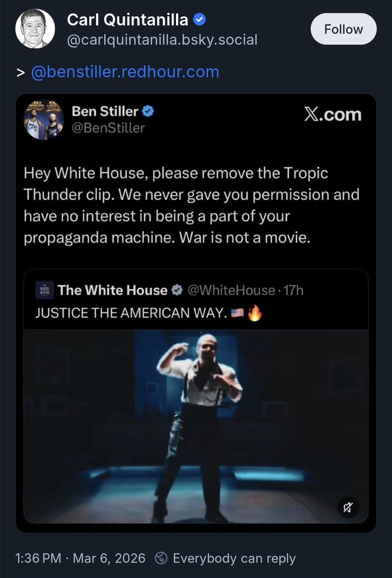Open the Tropic Thunder video clip thumbnail
Screen dimensions: 392x578
(x=196, y=425)
